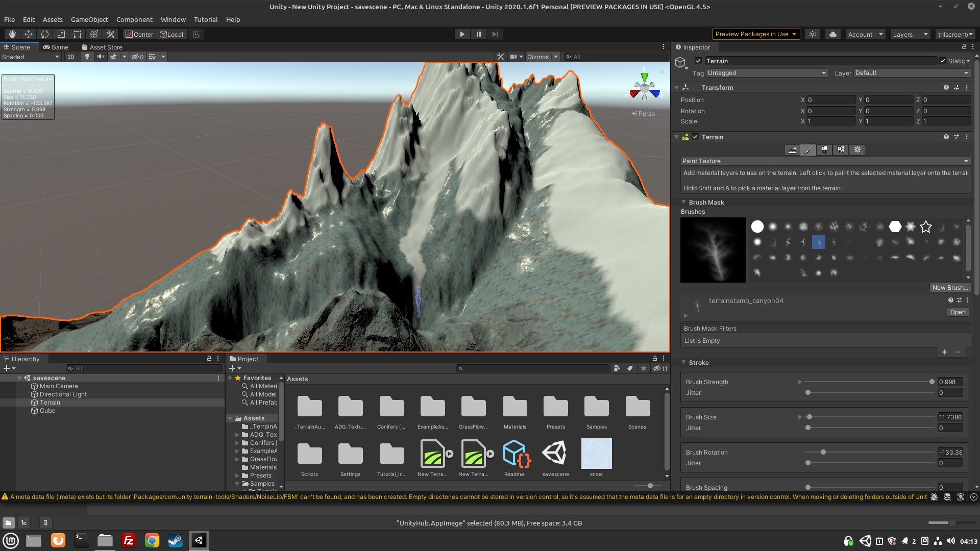The image size is (980, 551).
Task: Select the Rect transform tool
Action: click(78, 34)
